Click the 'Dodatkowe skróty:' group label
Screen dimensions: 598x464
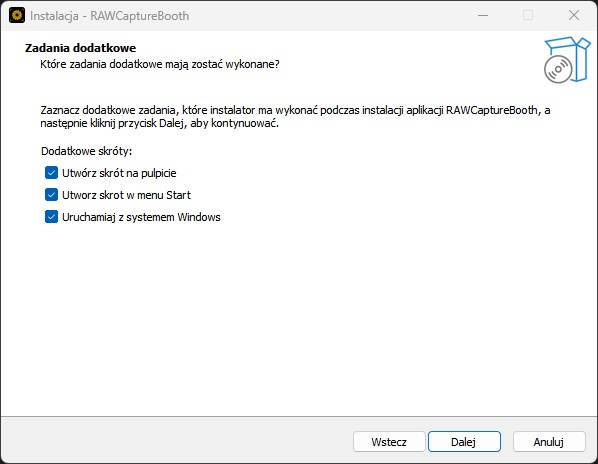pyautogui.click(x=87, y=151)
